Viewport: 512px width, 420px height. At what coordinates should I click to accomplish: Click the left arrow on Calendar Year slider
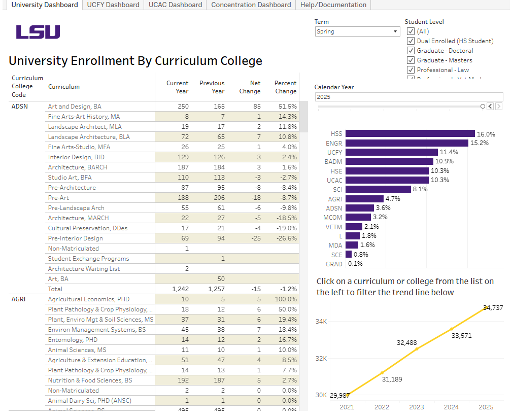coord(491,106)
